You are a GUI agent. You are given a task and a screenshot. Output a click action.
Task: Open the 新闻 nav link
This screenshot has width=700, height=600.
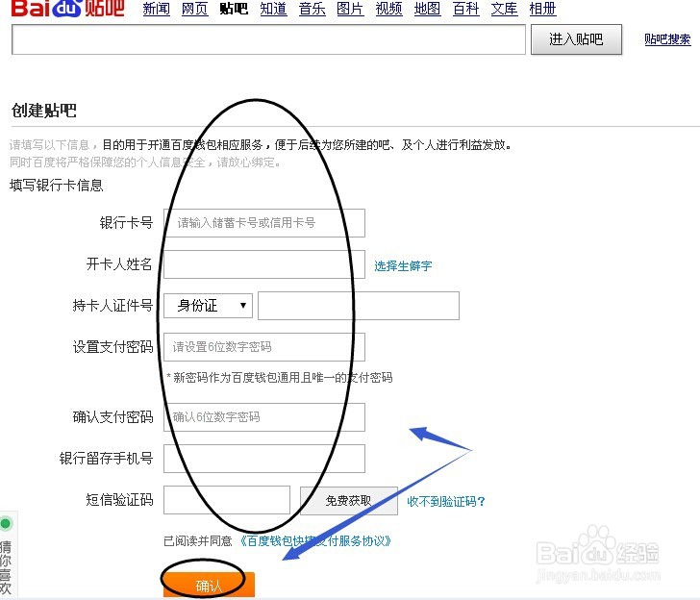pos(156,9)
